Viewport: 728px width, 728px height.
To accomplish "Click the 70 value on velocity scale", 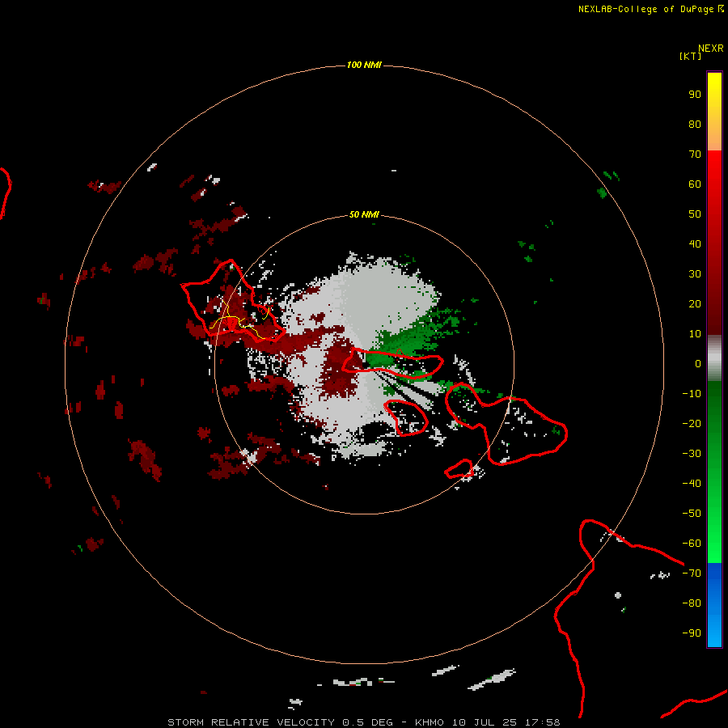I will 695,154.
